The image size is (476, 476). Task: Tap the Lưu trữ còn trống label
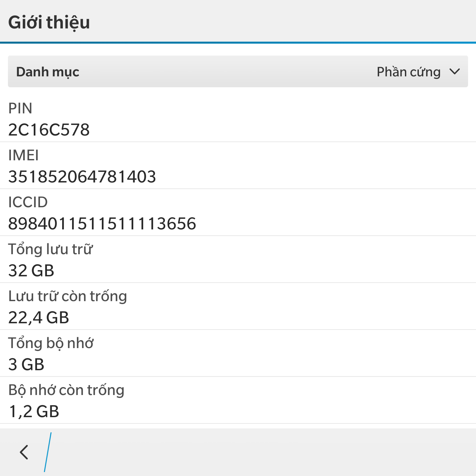coord(67,296)
